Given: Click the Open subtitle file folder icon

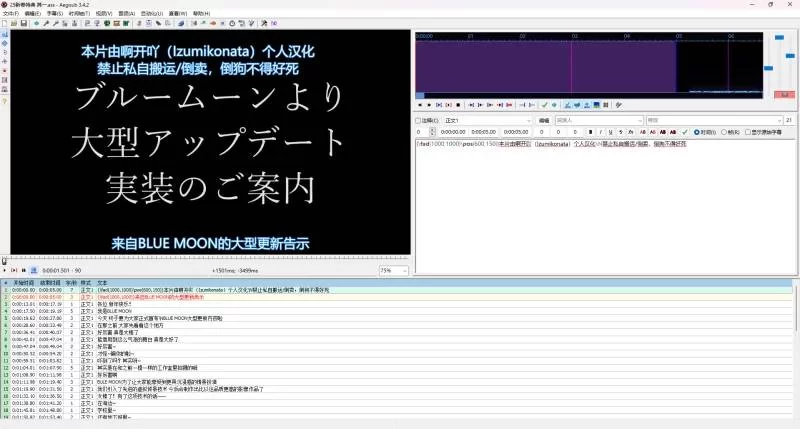Looking at the screenshot, I should pyautogui.click(x=14, y=23).
